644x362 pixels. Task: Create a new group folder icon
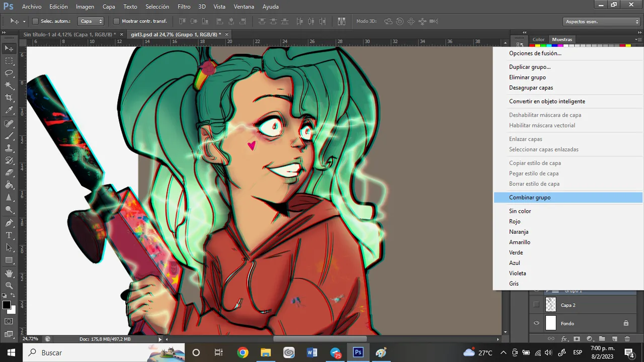(601, 339)
